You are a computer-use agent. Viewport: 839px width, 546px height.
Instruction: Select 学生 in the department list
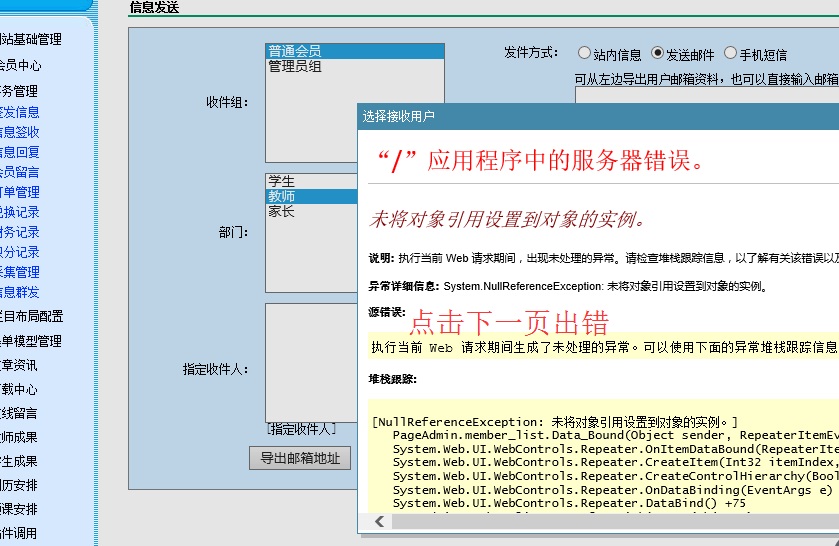coord(282,181)
